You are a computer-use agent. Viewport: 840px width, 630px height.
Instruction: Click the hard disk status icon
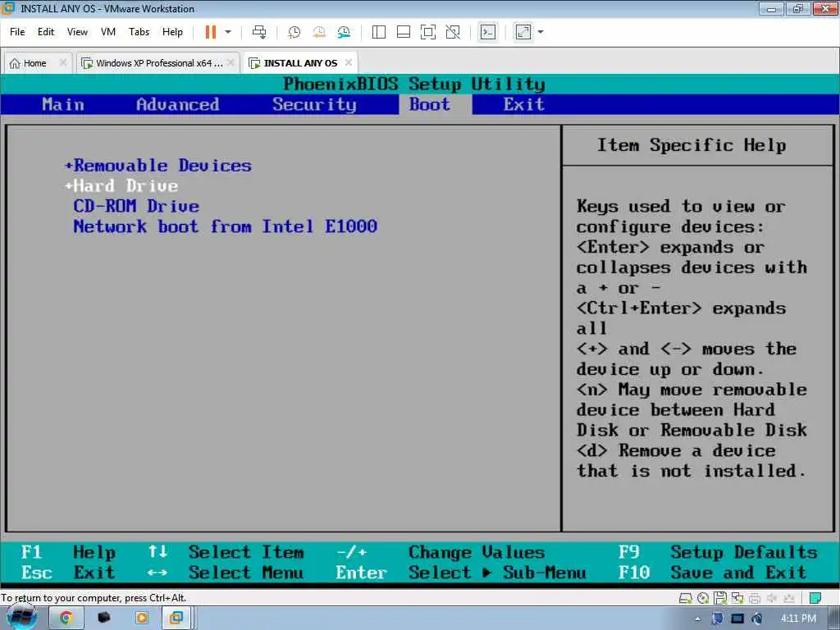pos(685,598)
